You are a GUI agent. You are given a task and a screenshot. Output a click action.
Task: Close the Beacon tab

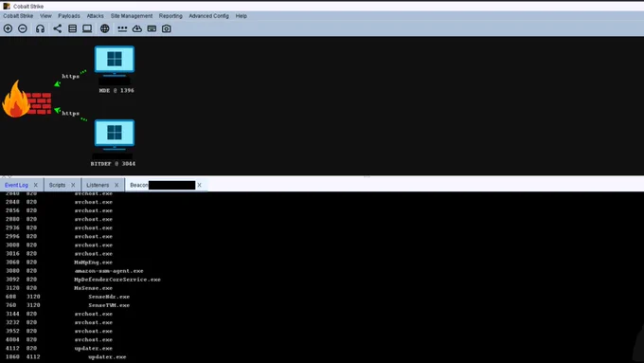coord(199,185)
